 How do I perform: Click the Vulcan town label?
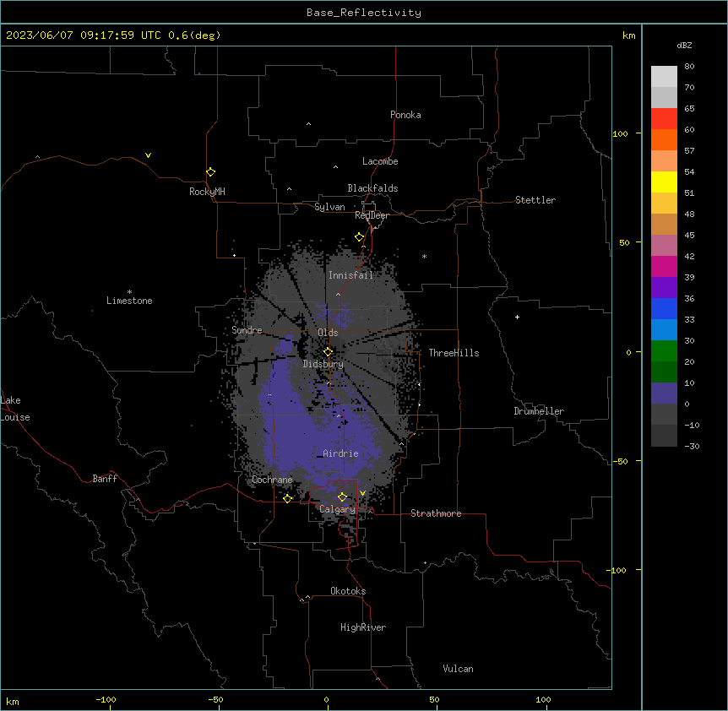tap(459, 669)
